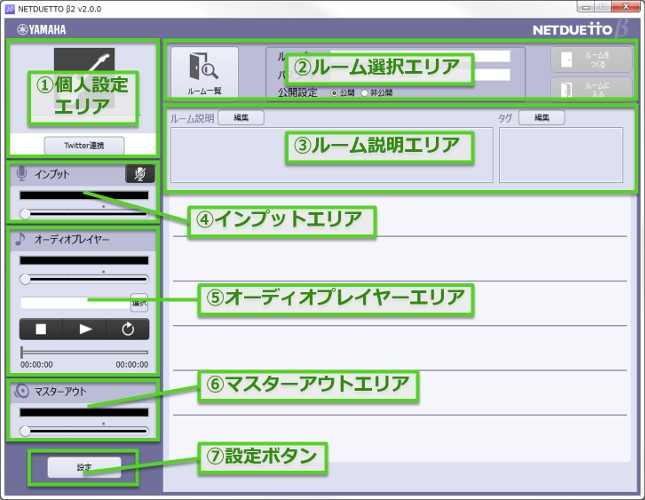Screen dimensions: 645x500
Task: Adjust the インプット volume slider
Action: click(x=84, y=214)
